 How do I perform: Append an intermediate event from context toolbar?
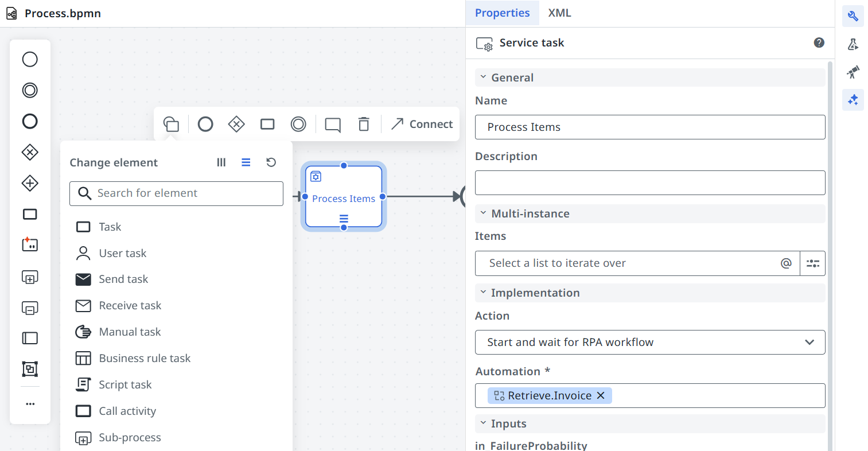click(x=298, y=124)
